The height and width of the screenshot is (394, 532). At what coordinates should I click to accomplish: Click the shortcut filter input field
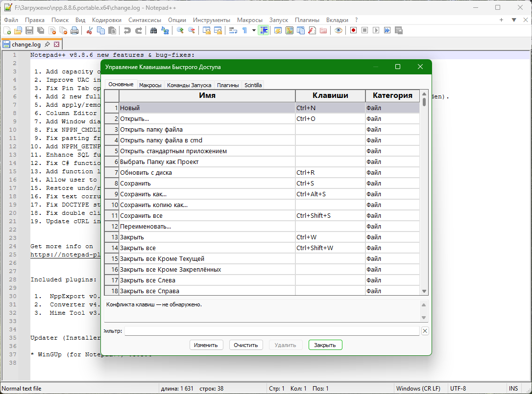[272, 331]
